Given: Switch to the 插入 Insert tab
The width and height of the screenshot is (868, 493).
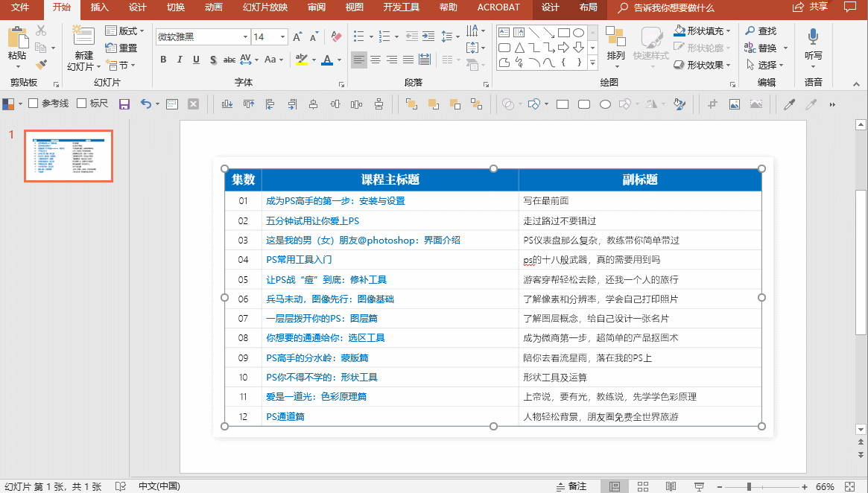Looking at the screenshot, I should pyautogui.click(x=99, y=7).
